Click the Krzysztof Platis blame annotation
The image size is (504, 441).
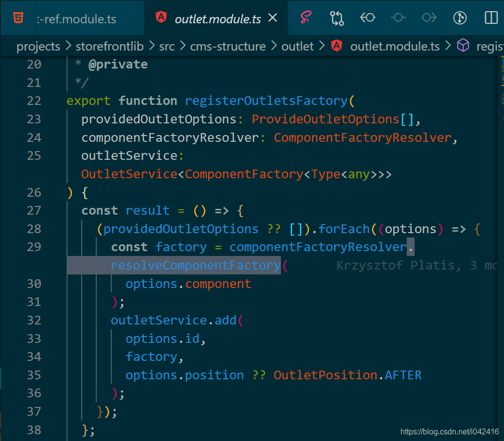click(x=417, y=265)
